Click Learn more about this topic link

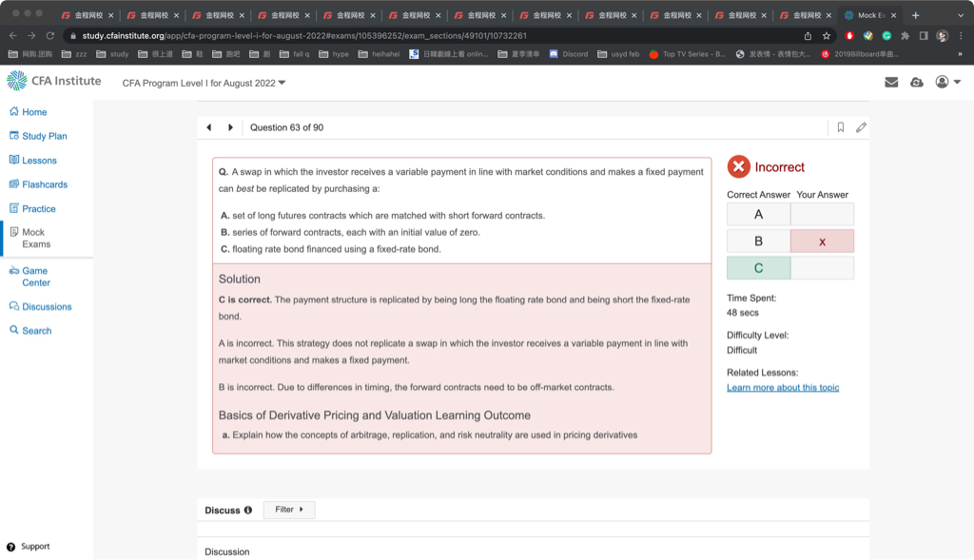coord(783,388)
